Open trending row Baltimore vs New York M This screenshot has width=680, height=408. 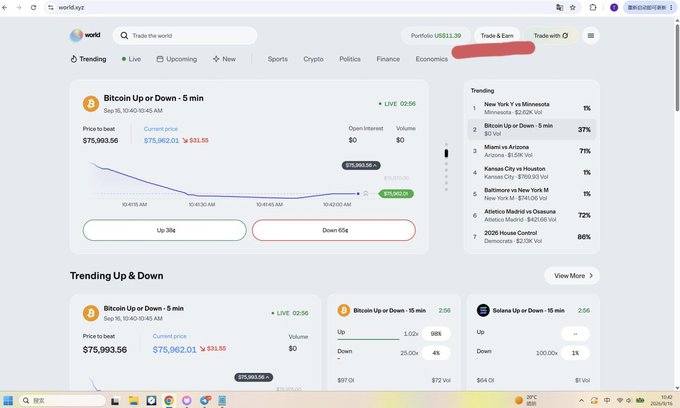coord(532,194)
